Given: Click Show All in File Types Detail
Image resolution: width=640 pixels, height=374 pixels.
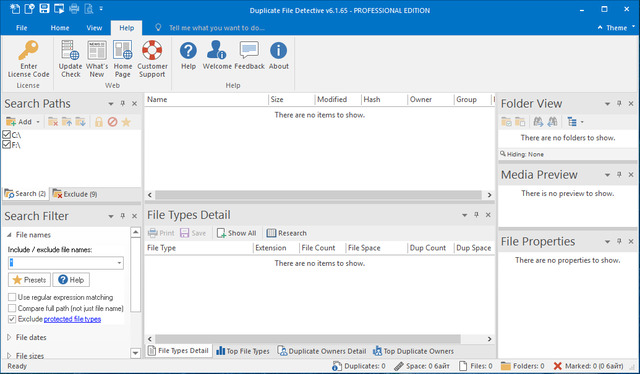Looking at the screenshot, I should 237,233.
